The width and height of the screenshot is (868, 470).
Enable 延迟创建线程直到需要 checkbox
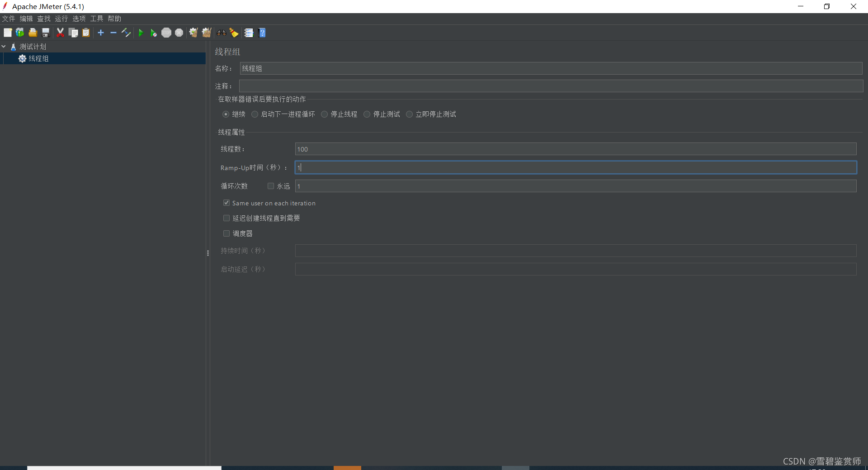[226, 218]
